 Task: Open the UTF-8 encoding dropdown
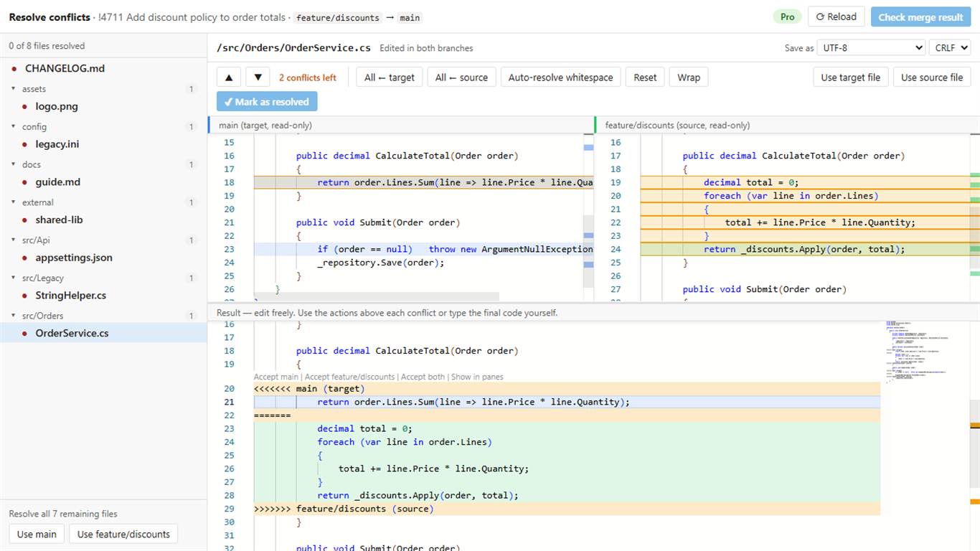[871, 47]
